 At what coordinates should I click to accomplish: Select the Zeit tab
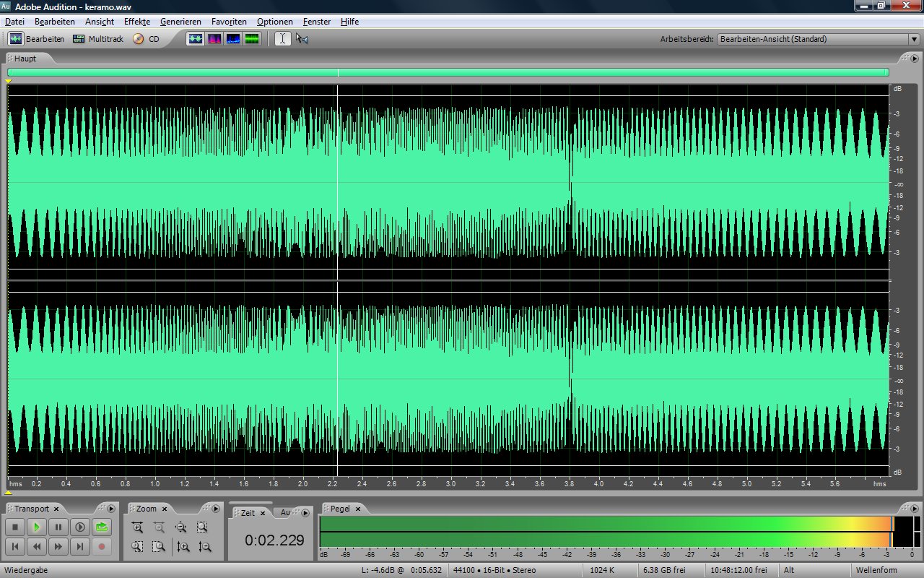(x=248, y=513)
